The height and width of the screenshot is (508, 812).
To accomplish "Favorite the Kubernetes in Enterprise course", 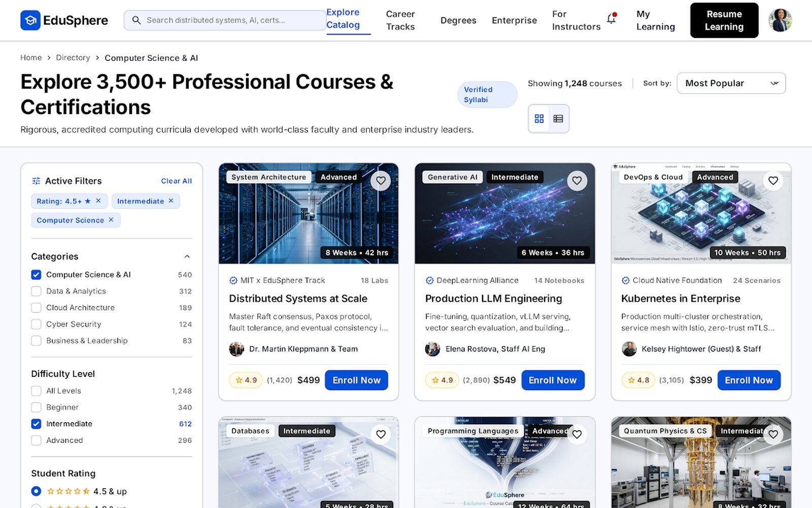I will [773, 180].
